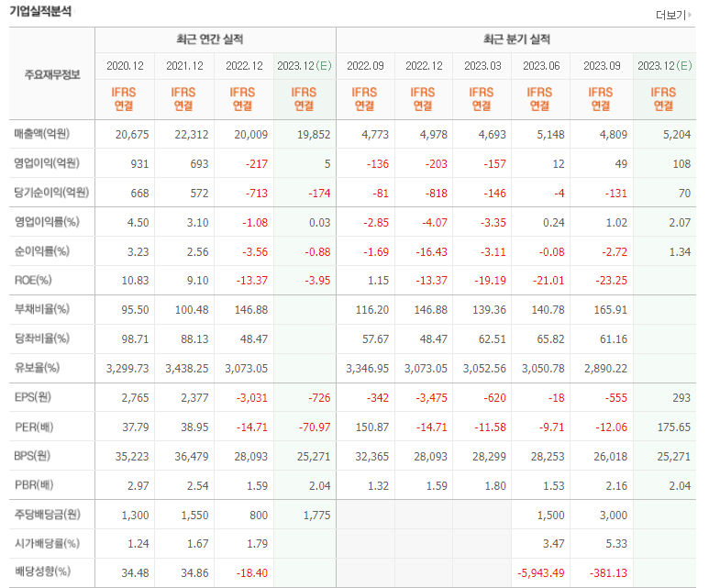Click the 매출액(억원) row label
Image resolution: width=709 pixels, height=588 pixels.
[x=41, y=134]
